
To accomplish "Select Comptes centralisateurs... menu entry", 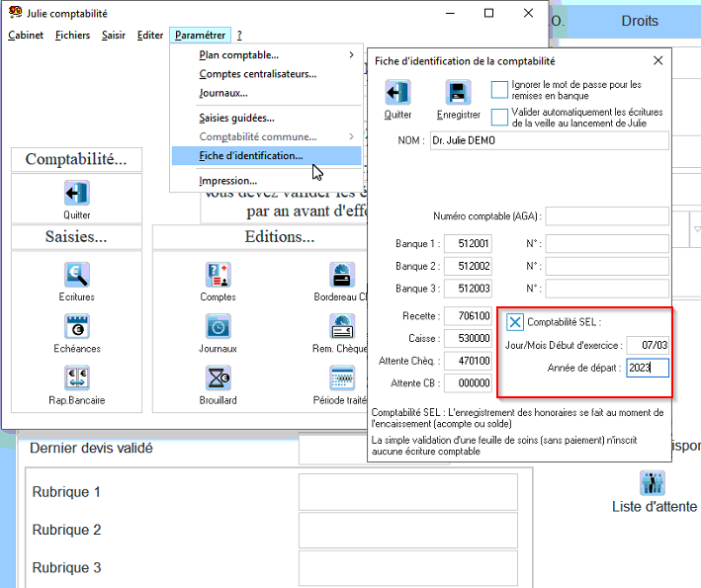I will [266, 74].
